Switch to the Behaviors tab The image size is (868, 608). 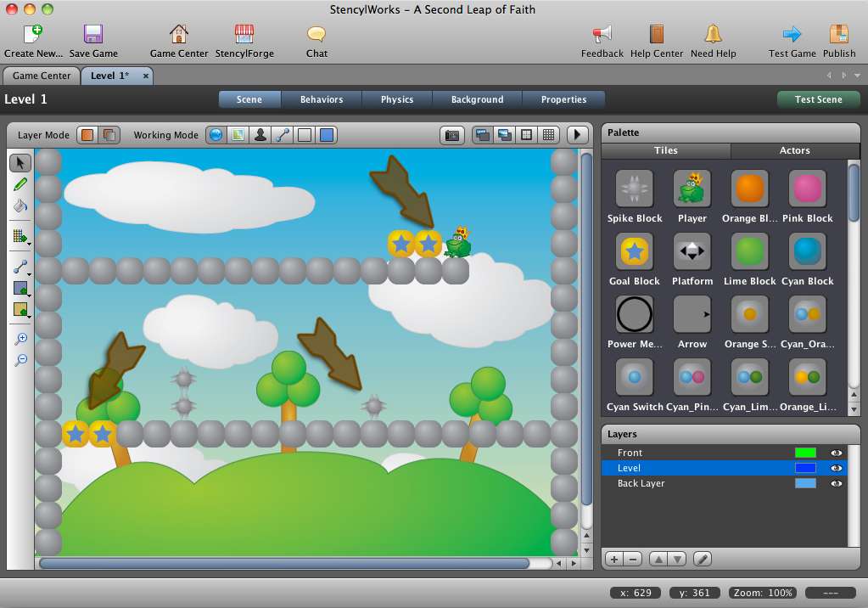[x=322, y=99]
